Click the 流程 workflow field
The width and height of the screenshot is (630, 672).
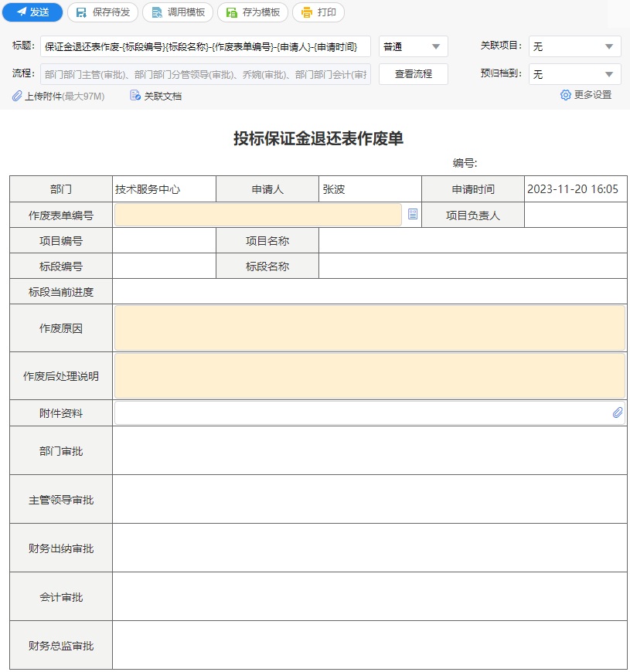(206, 74)
